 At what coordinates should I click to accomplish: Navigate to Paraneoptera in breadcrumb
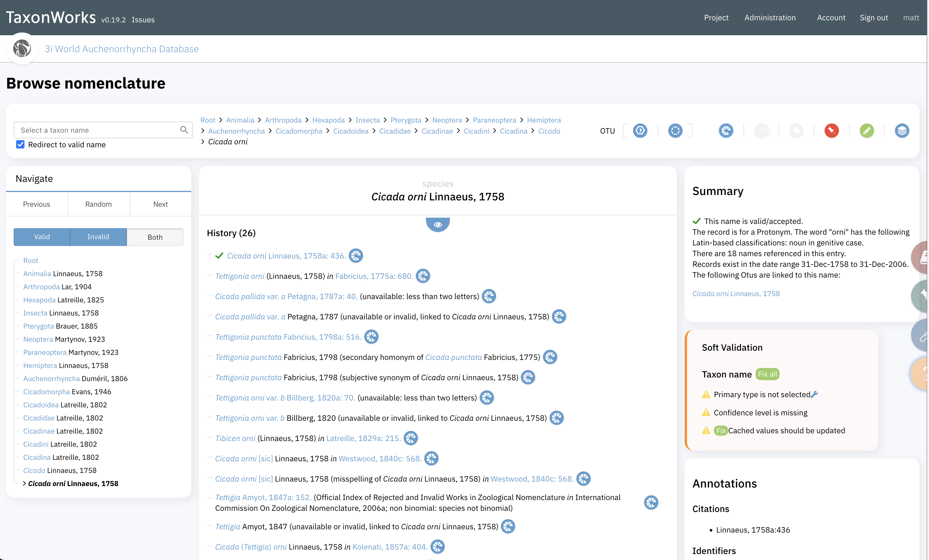coord(494,120)
